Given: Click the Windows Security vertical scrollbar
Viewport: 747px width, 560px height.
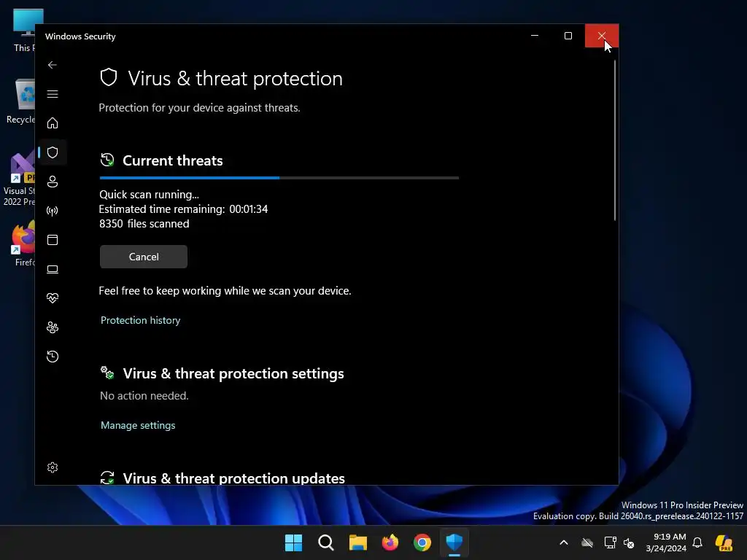Looking at the screenshot, I should click(x=614, y=141).
